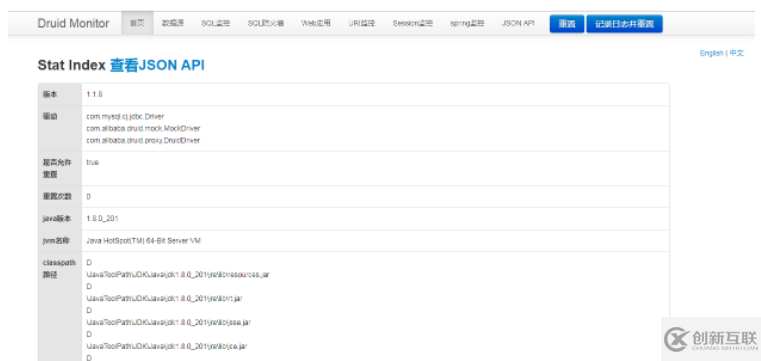The height and width of the screenshot is (361, 761).
Task: Open the URI监控 tab
Action: (x=362, y=23)
